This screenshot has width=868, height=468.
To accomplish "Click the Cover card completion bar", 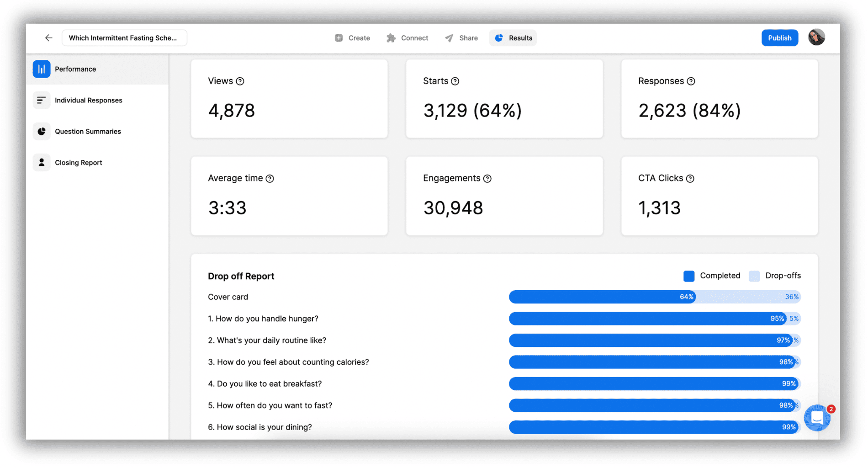I will (x=601, y=297).
